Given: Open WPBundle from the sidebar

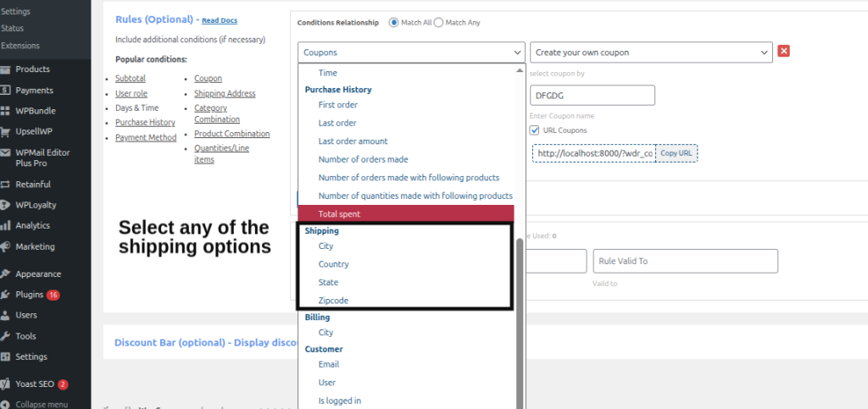Looking at the screenshot, I should [36, 111].
